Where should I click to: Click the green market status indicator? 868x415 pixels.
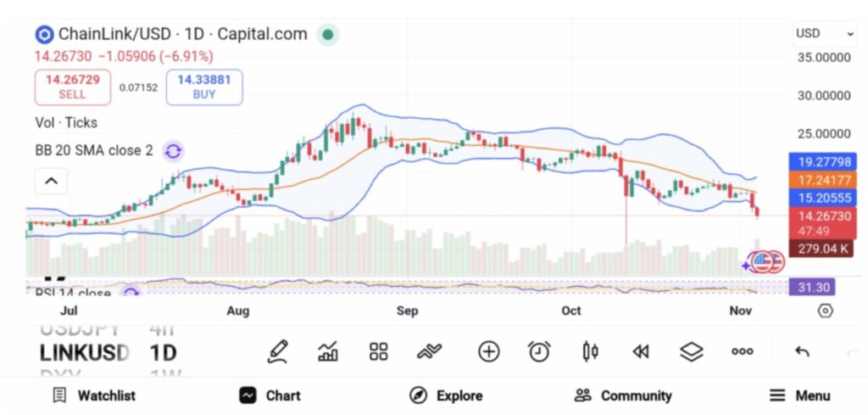(x=328, y=35)
